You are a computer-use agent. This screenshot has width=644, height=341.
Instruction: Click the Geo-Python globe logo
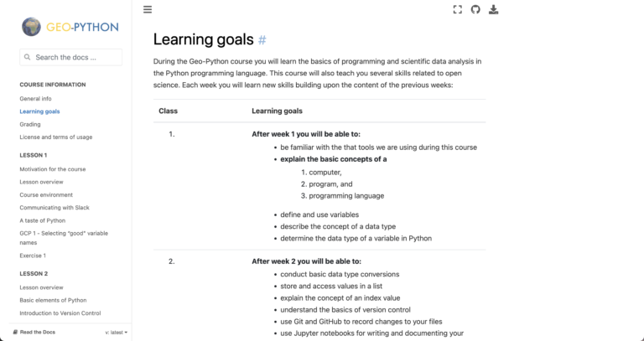point(32,28)
